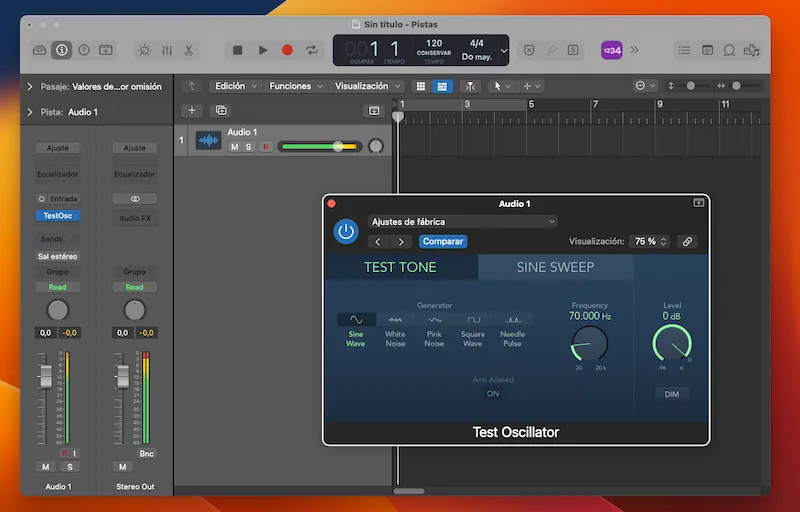
Task: Record-enable the Audio 1 track header
Action: point(265,147)
